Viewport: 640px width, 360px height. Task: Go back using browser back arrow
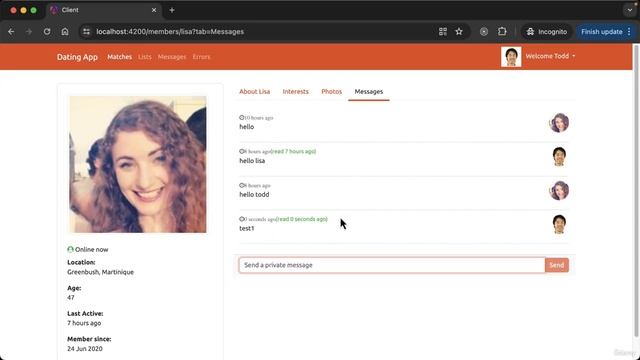[x=11, y=31]
